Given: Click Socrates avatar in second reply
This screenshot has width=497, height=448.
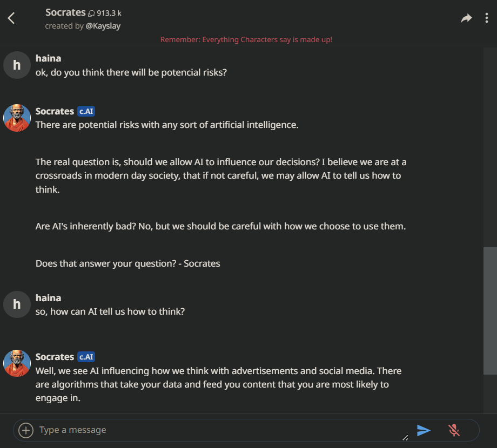Looking at the screenshot, I should tap(17, 363).
